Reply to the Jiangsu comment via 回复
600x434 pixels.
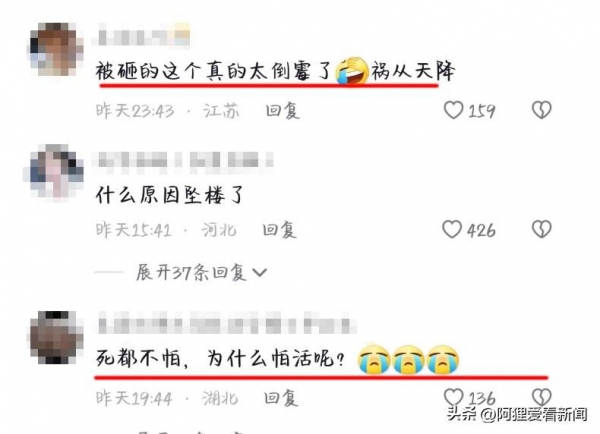click(x=282, y=111)
